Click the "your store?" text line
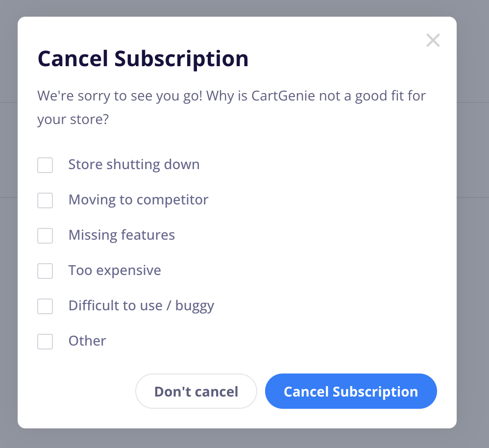 click(73, 120)
